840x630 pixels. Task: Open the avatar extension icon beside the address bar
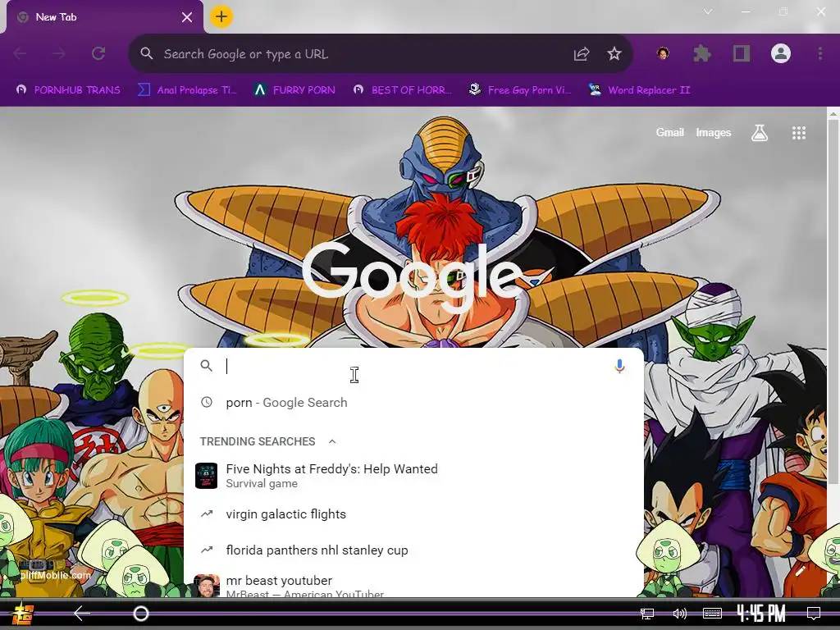663,53
